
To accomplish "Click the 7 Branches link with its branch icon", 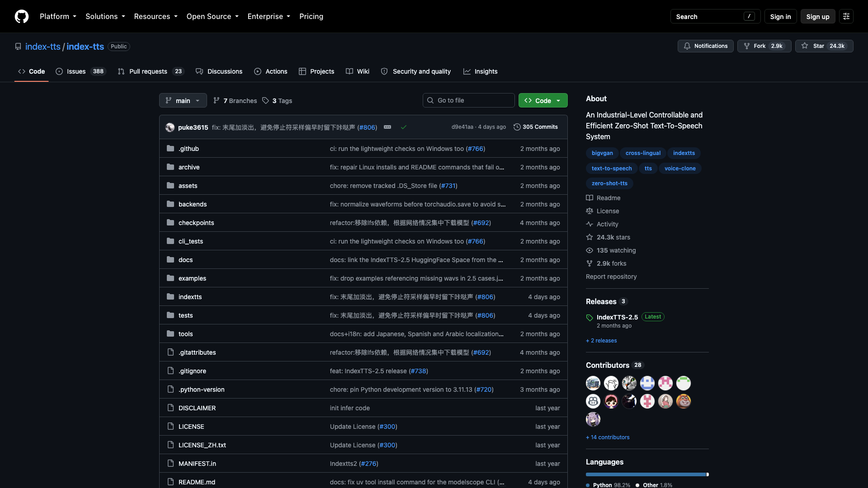I will (235, 100).
